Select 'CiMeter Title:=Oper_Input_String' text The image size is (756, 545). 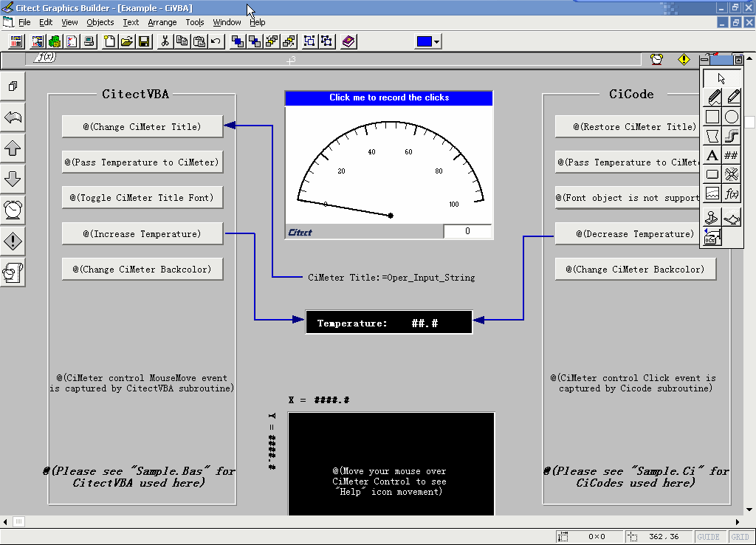pos(391,278)
